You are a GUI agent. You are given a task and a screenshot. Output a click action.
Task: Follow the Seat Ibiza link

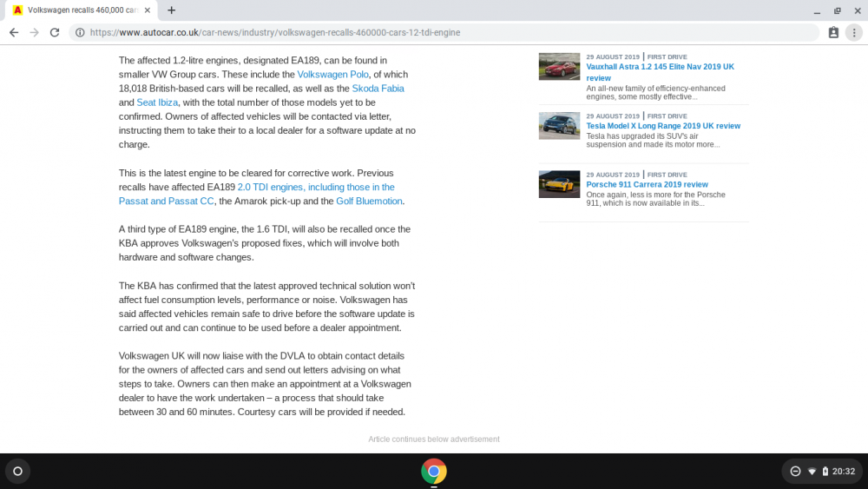[x=157, y=102]
